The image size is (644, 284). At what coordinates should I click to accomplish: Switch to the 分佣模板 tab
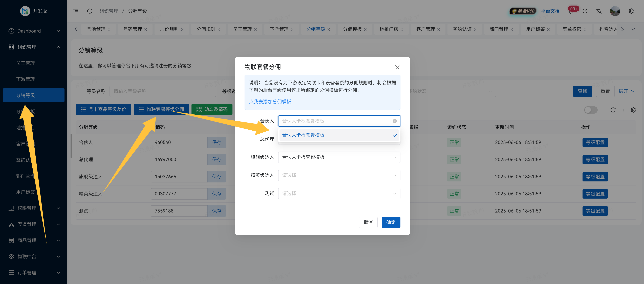[352, 29]
